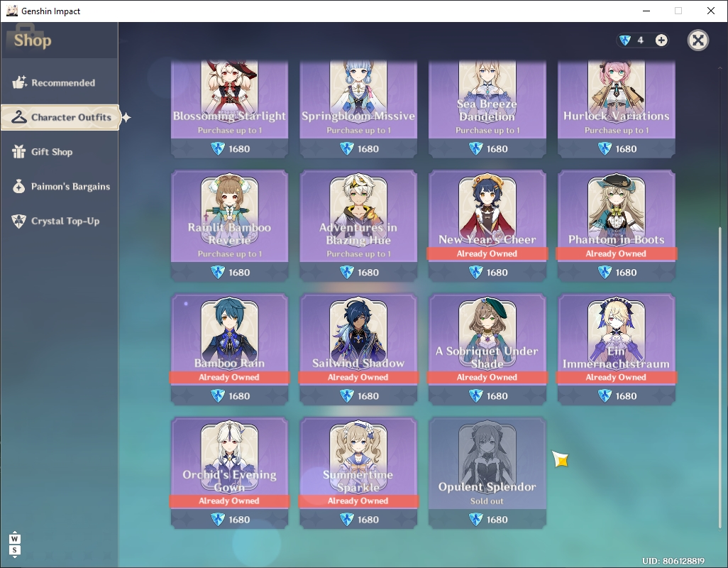This screenshot has height=568, width=728.
Task: Open the Adventures in Blazing Hue outfit
Action: pos(358,226)
